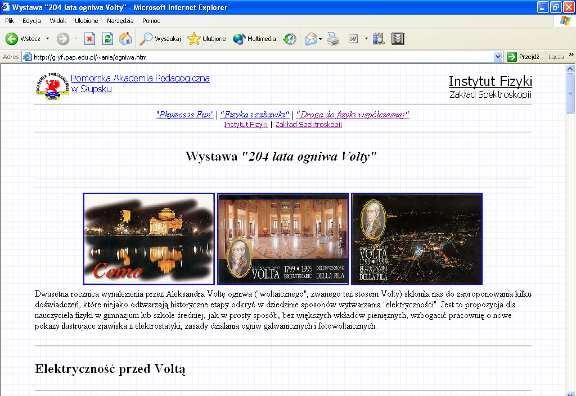The height and width of the screenshot is (396, 576).
Task: Click the Mail envelope icon
Action: 311,39
